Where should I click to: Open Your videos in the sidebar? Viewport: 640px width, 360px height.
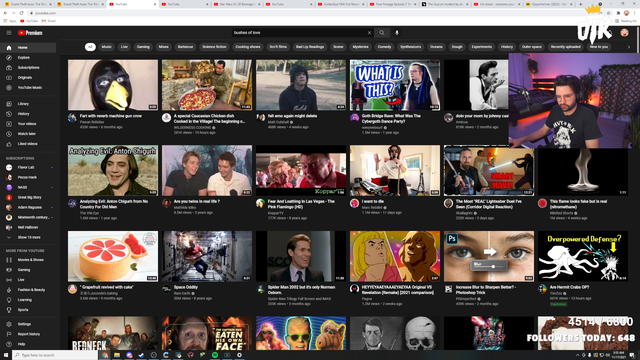[x=28, y=124]
